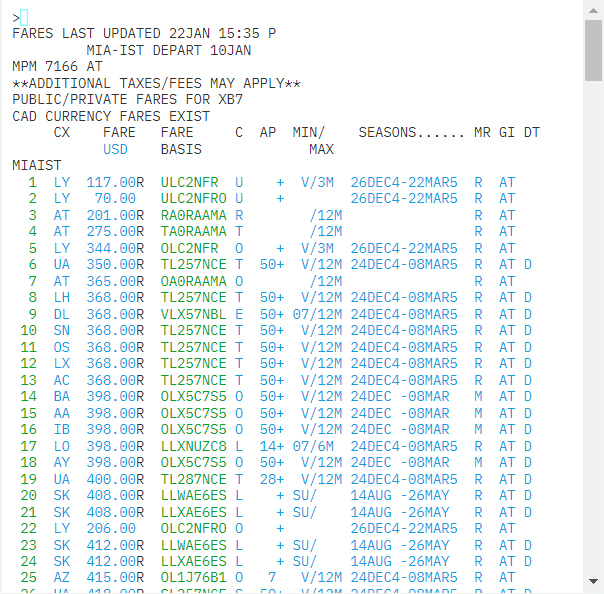Open fare basis ULC2NFR on line 1
Screen dimensions: 604x594
[189, 183]
